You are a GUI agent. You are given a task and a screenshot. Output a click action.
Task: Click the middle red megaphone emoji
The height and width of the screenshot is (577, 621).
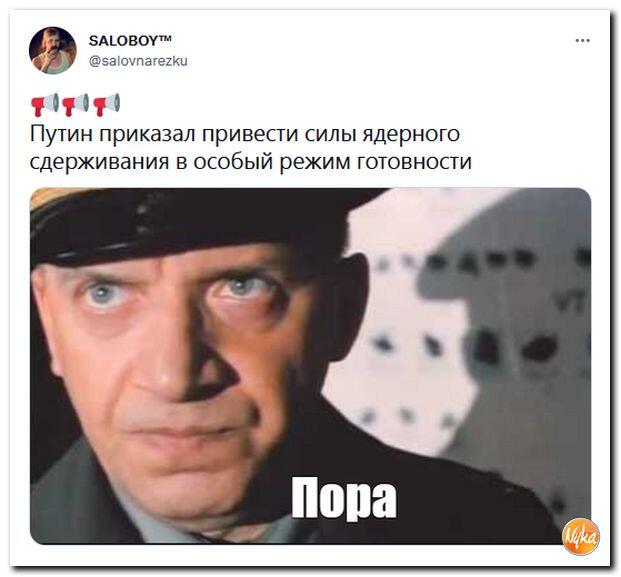pos(76,105)
